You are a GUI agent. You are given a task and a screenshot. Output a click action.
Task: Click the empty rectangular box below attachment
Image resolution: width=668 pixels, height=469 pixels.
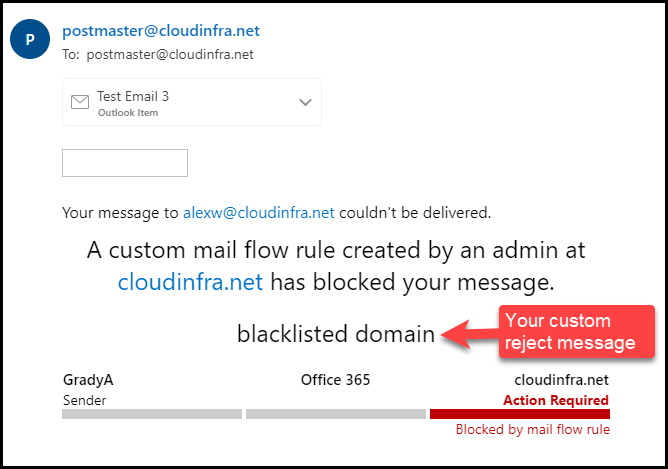(125, 163)
